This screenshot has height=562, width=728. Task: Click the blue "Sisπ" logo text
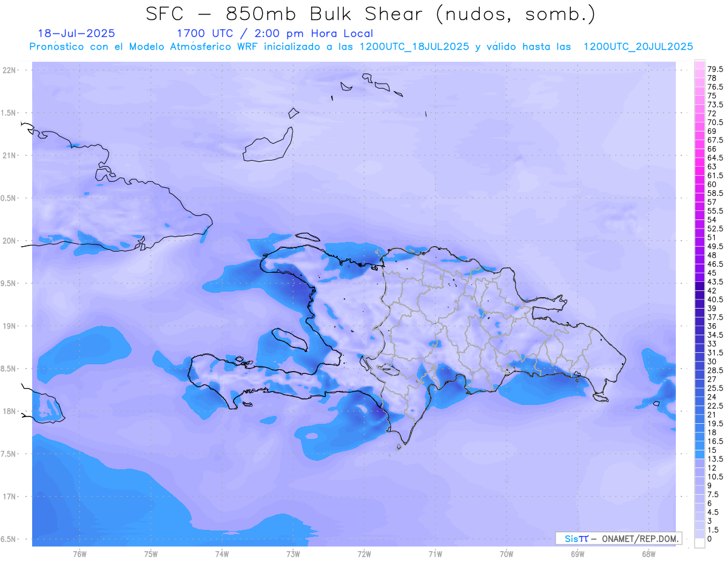tap(576, 538)
